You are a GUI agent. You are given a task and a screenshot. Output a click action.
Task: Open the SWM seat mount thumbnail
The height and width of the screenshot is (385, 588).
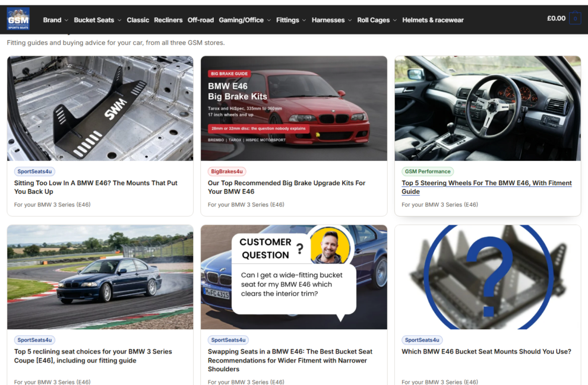click(100, 108)
